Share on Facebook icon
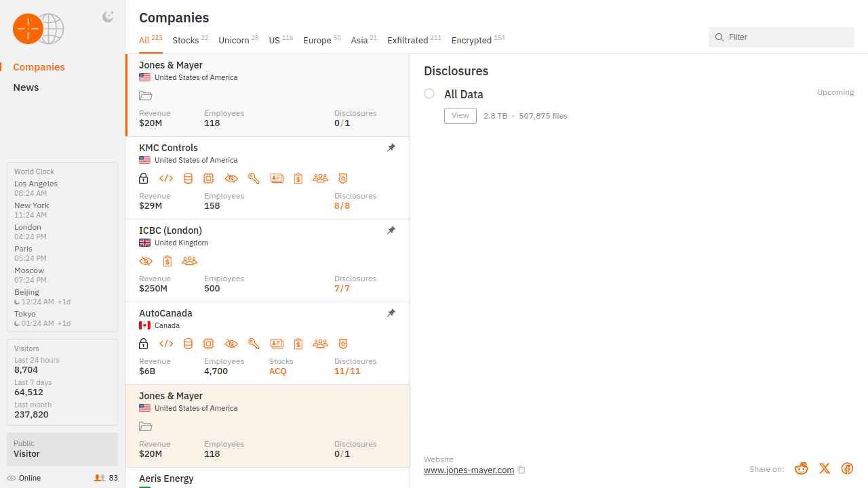This screenshot has width=868, height=488. tap(847, 468)
